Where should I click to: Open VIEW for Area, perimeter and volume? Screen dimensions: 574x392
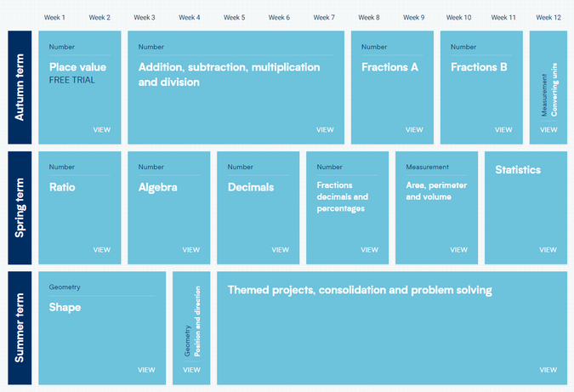coord(458,250)
